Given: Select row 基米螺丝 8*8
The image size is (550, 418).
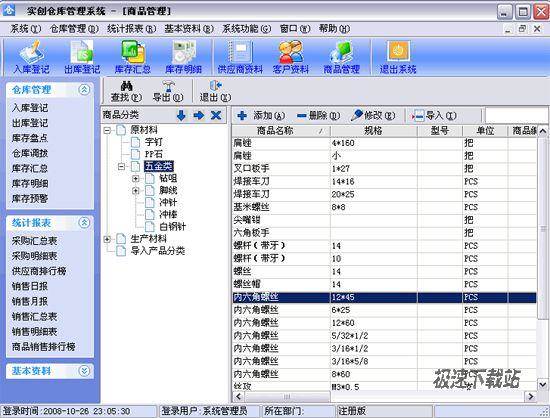Looking at the screenshot, I should pyautogui.click(x=384, y=207).
